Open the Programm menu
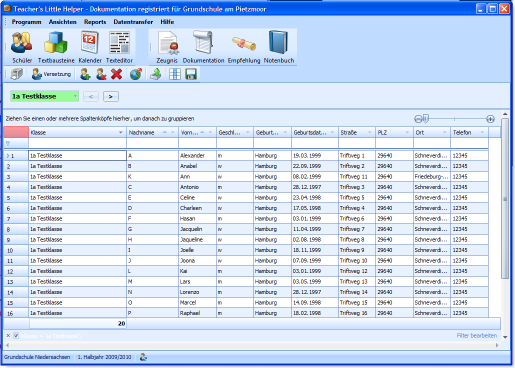 coord(26,22)
